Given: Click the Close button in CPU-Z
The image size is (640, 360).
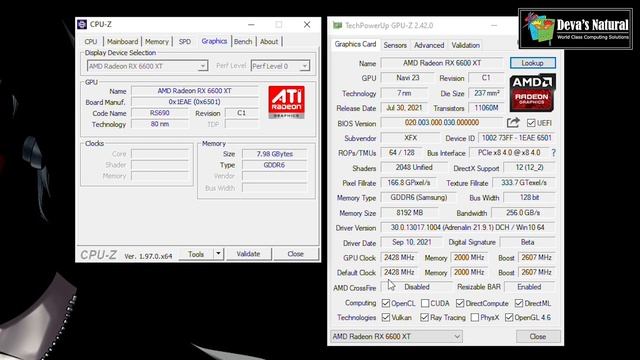Looking at the screenshot, I should 296,254.
